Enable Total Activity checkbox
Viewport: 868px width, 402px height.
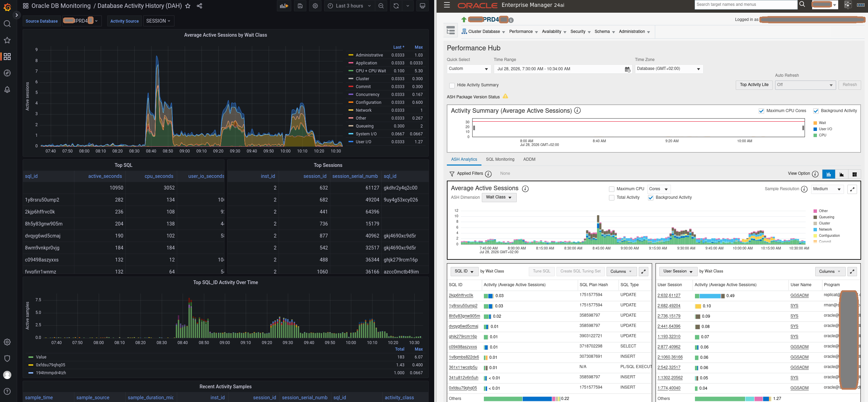point(612,198)
